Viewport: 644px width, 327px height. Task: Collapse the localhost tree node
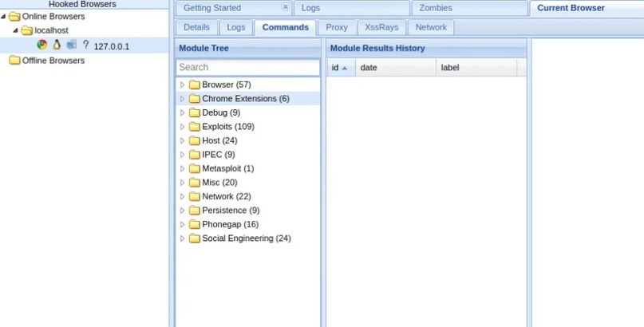[16, 31]
